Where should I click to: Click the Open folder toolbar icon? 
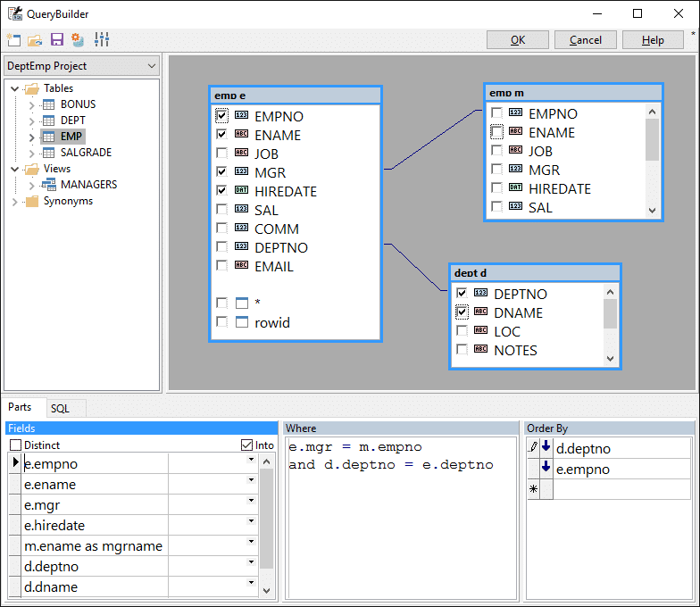(x=35, y=40)
